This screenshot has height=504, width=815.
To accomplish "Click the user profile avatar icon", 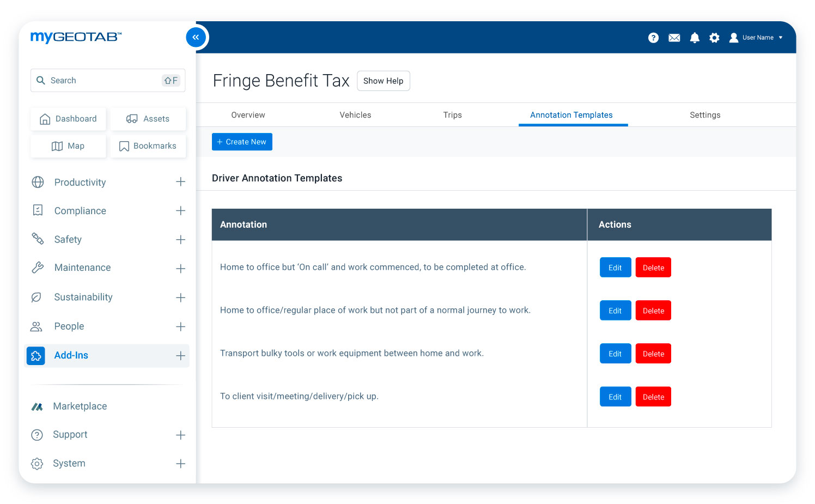I will click(x=734, y=38).
